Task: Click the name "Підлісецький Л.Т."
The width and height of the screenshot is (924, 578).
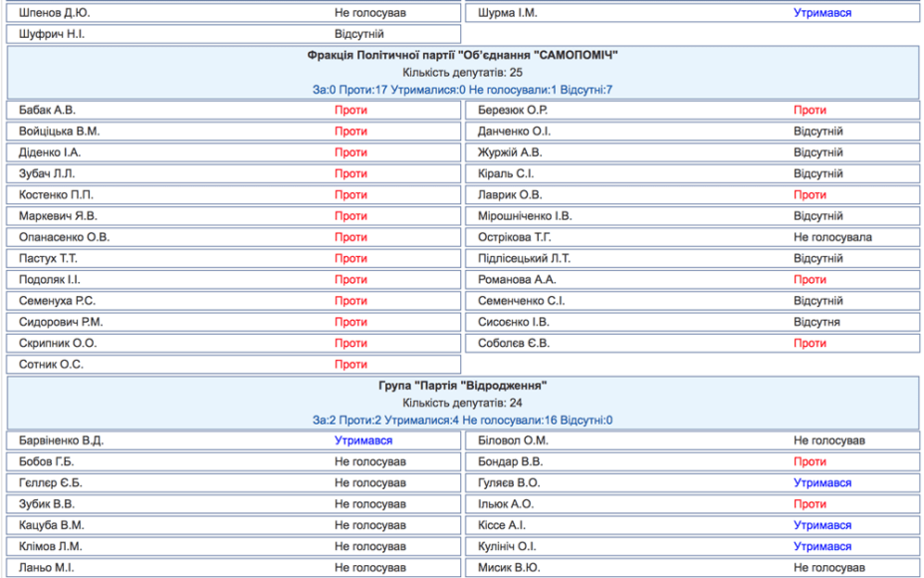Action: (524, 258)
